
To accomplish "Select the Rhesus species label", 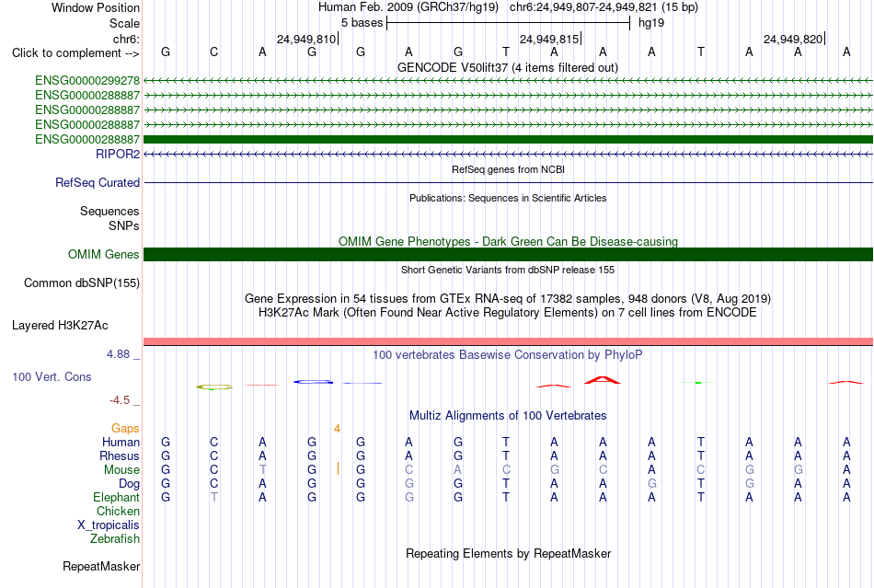I will tap(120, 456).
